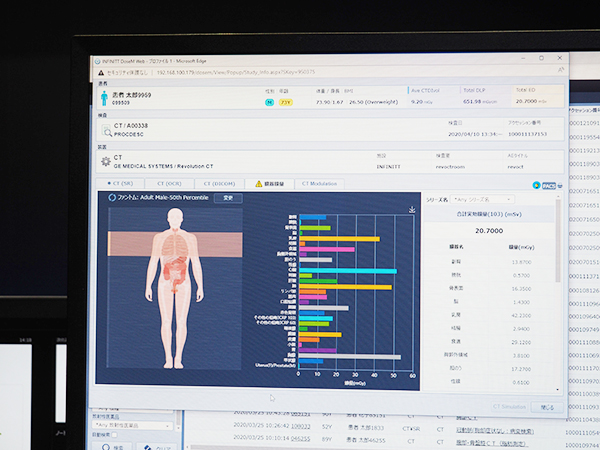Viewport: 600px width, 450px height.
Task: Click the phantom circle icon in chart header
Action: point(111,198)
